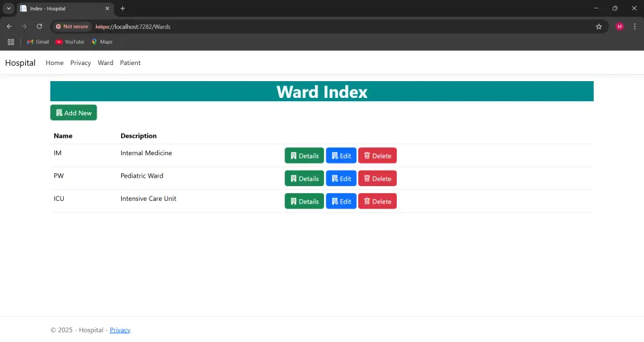Screen dimensions: 644x342
Task: Select the 'PW' name cell
Action: coord(59,176)
